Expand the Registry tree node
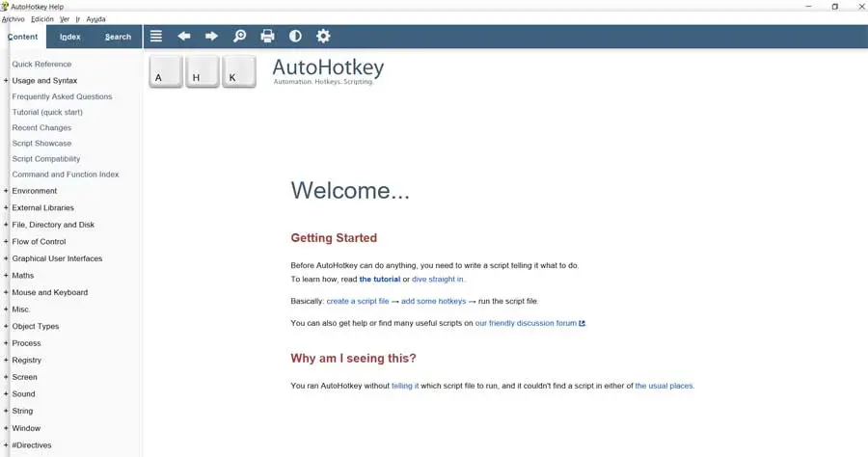The height and width of the screenshot is (457, 868). pos(6,360)
